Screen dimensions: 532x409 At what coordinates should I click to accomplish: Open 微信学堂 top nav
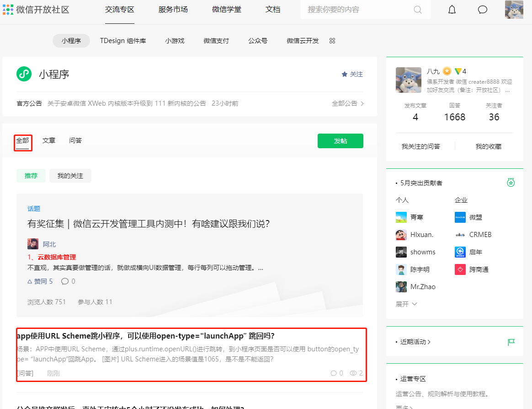[227, 10]
